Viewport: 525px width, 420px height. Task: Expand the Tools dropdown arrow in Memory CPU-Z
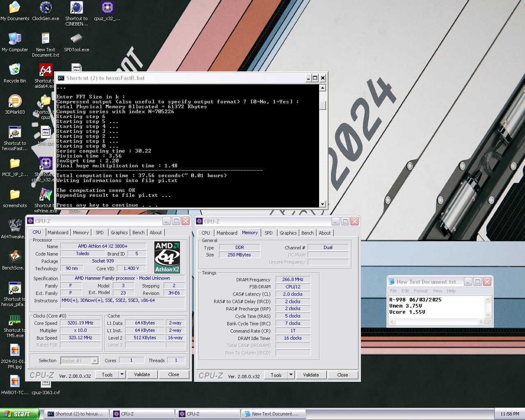pos(291,375)
